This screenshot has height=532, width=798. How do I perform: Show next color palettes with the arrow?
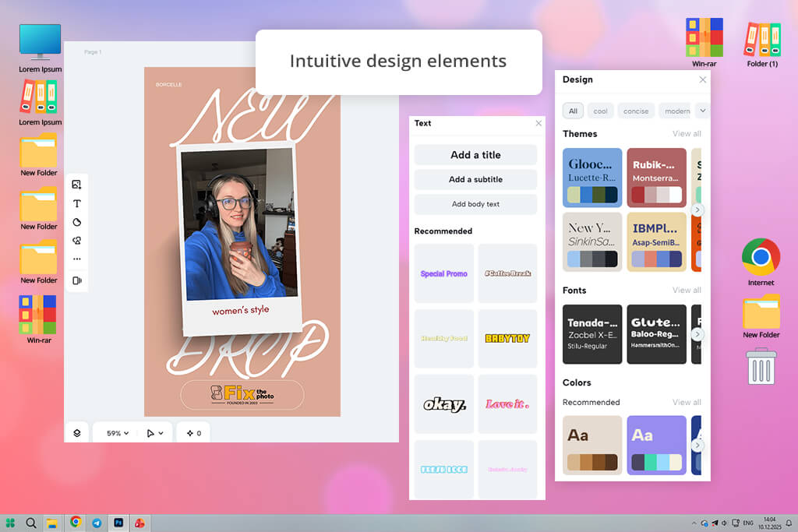pos(697,445)
